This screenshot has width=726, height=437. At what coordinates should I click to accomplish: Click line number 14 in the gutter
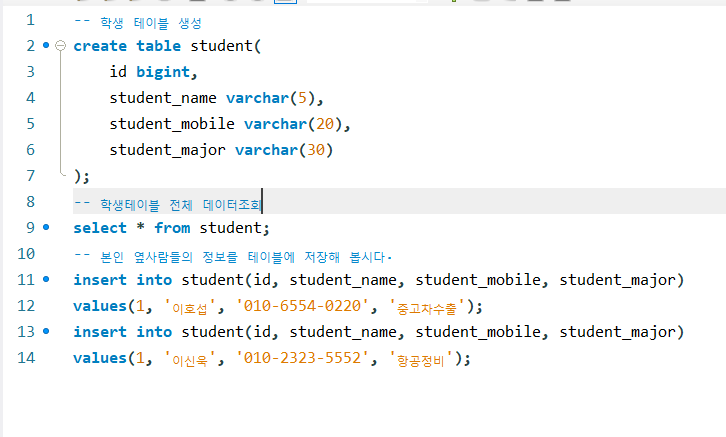26,357
